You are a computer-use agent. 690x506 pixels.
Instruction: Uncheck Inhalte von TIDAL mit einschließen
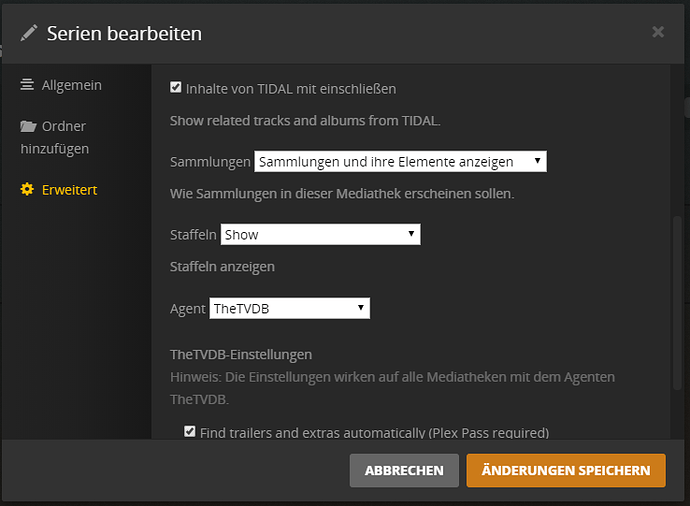pos(176,88)
